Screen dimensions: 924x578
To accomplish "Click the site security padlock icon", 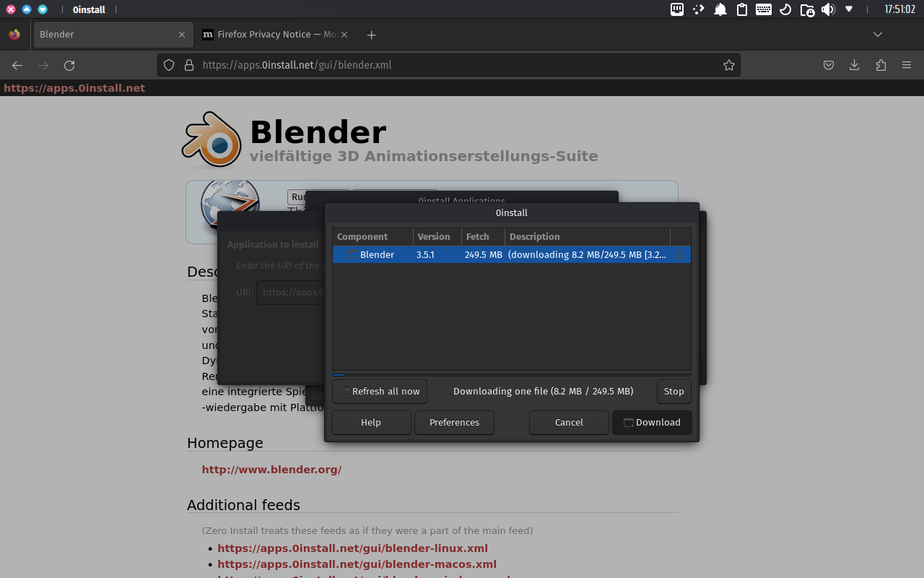I will point(189,65).
